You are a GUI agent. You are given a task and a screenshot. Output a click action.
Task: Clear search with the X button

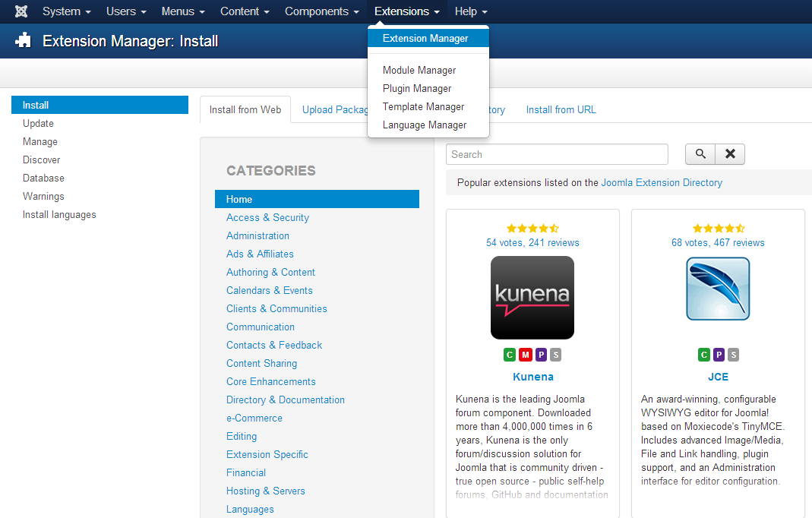click(x=730, y=154)
